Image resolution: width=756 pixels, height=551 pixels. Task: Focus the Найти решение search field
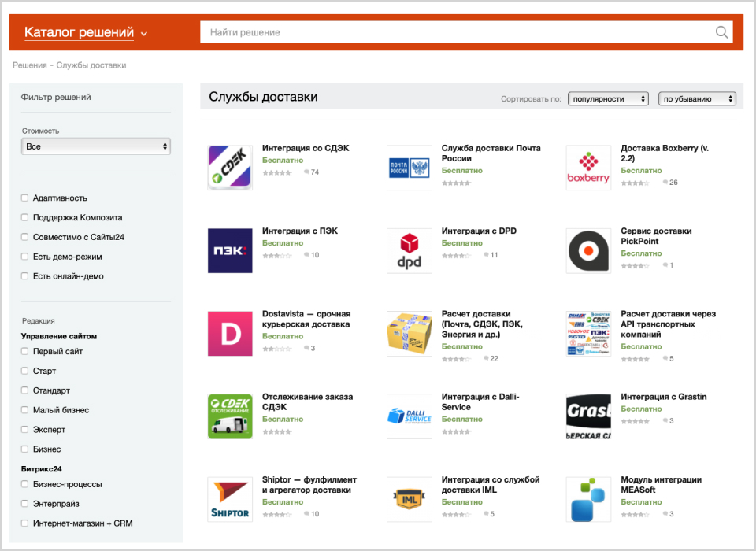457,32
